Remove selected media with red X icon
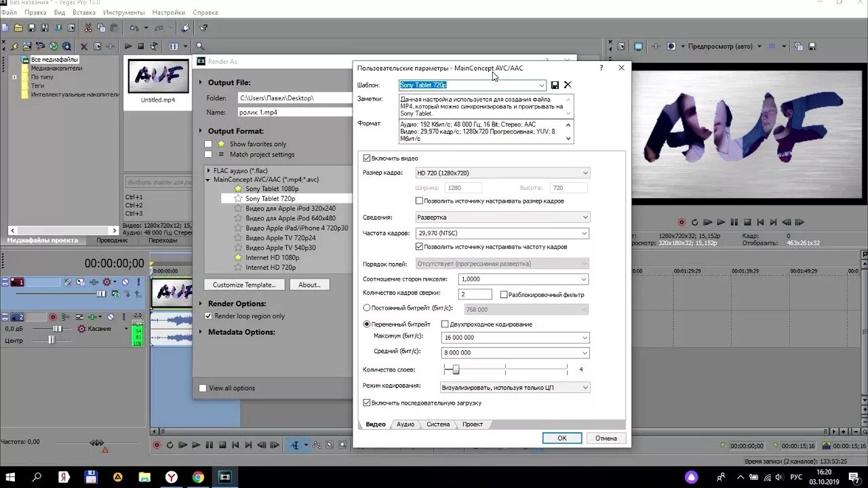 point(84,46)
